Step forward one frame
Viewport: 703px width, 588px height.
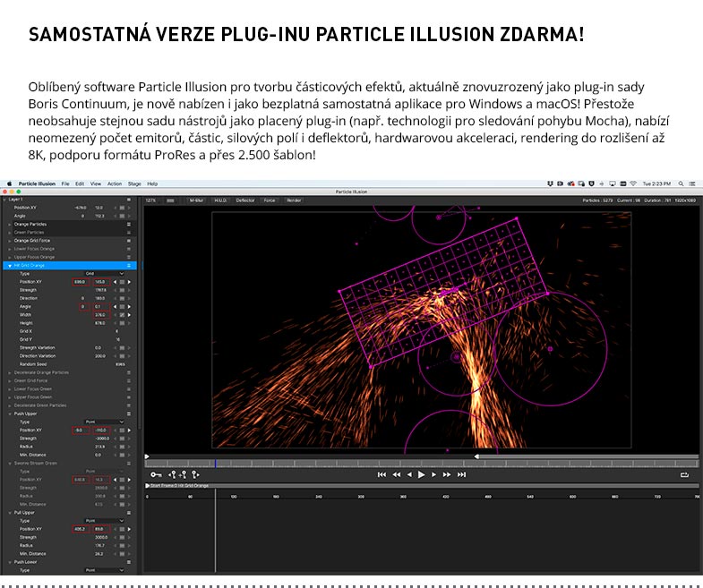434,474
